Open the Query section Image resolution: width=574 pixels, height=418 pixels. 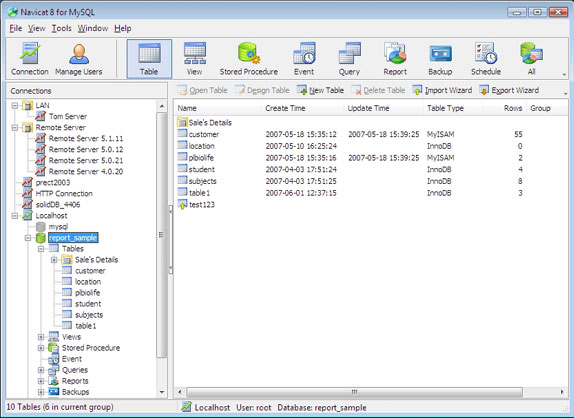click(349, 59)
